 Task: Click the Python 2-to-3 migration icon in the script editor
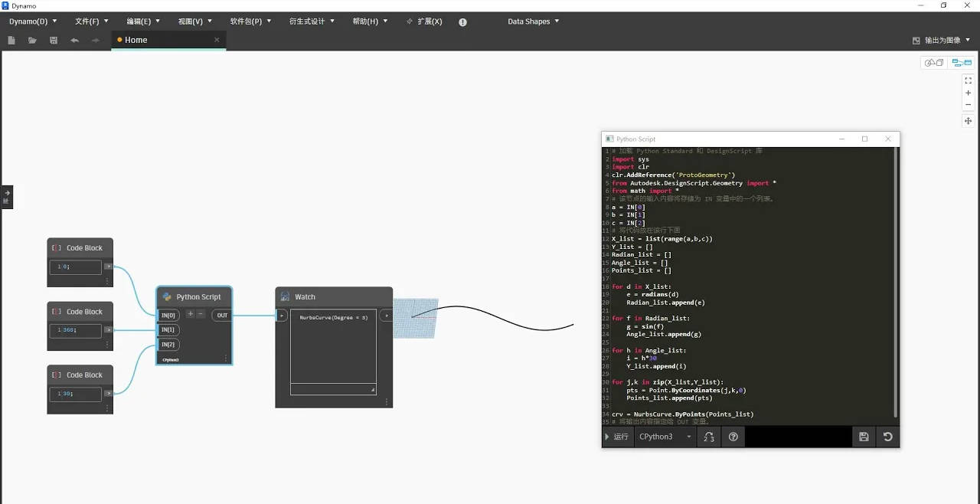(708, 437)
